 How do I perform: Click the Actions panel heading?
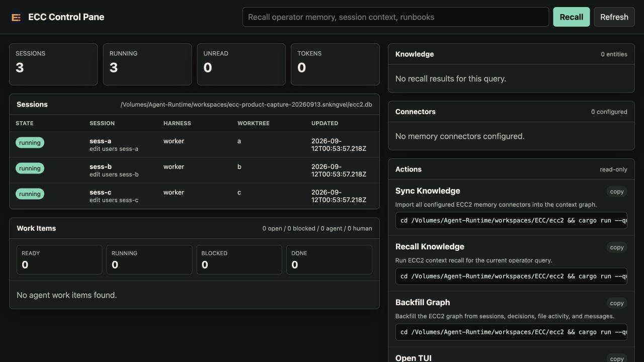point(409,169)
